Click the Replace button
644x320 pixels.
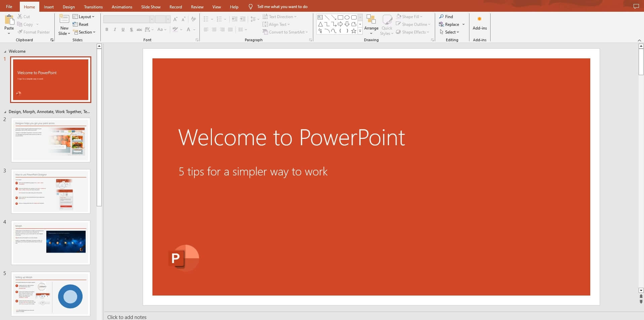[x=449, y=24]
